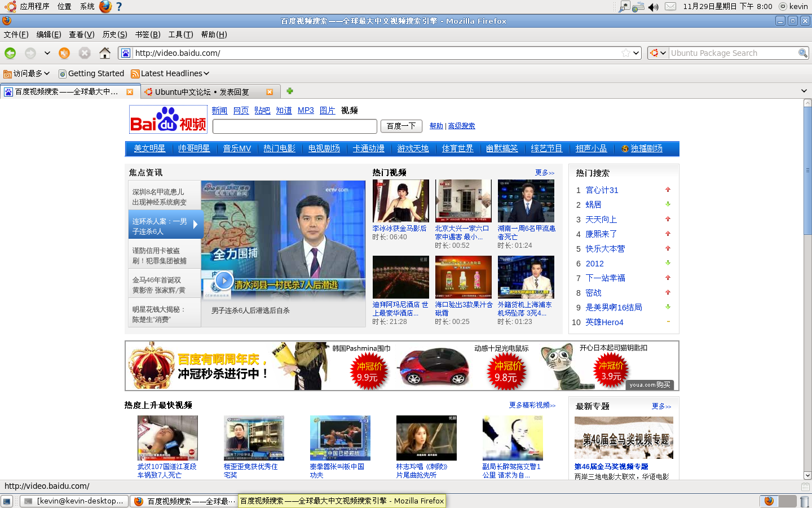The height and width of the screenshot is (508, 812).
Task: Click the 百度一下 search button
Action: coord(401,126)
